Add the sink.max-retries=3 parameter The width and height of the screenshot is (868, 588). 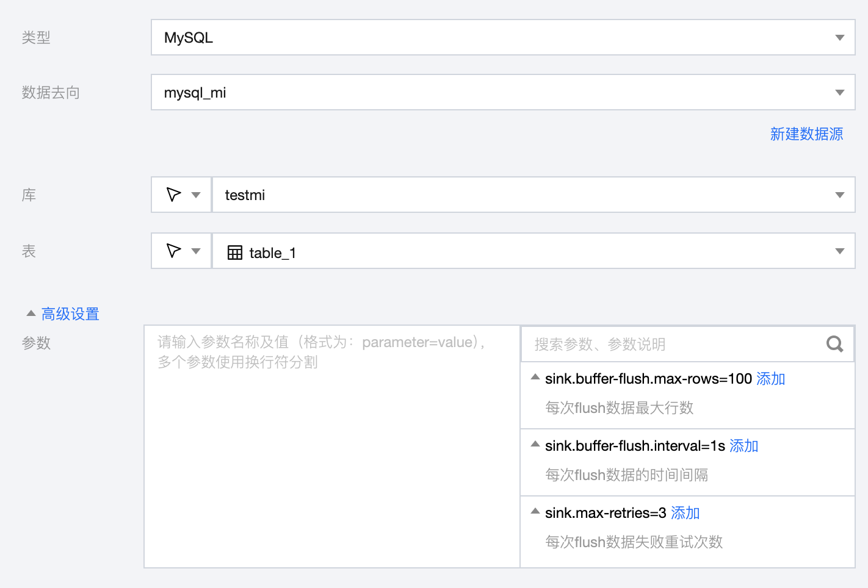[685, 513]
